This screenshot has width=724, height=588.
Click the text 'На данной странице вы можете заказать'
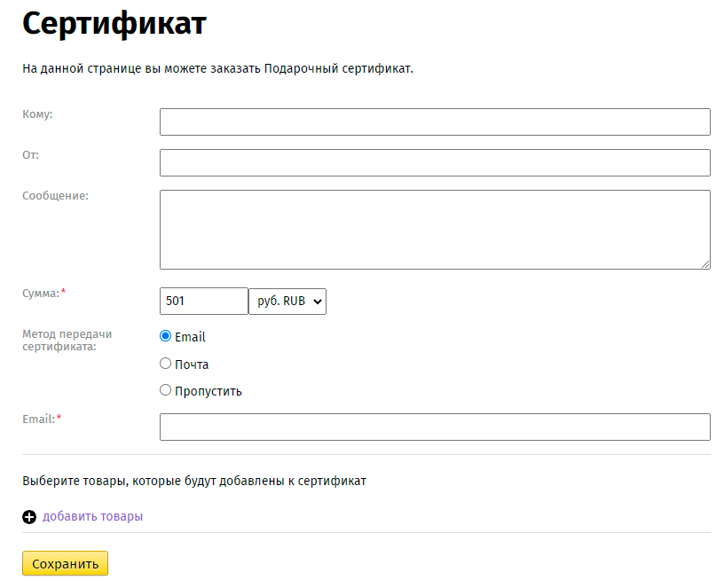[x=142, y=69]
